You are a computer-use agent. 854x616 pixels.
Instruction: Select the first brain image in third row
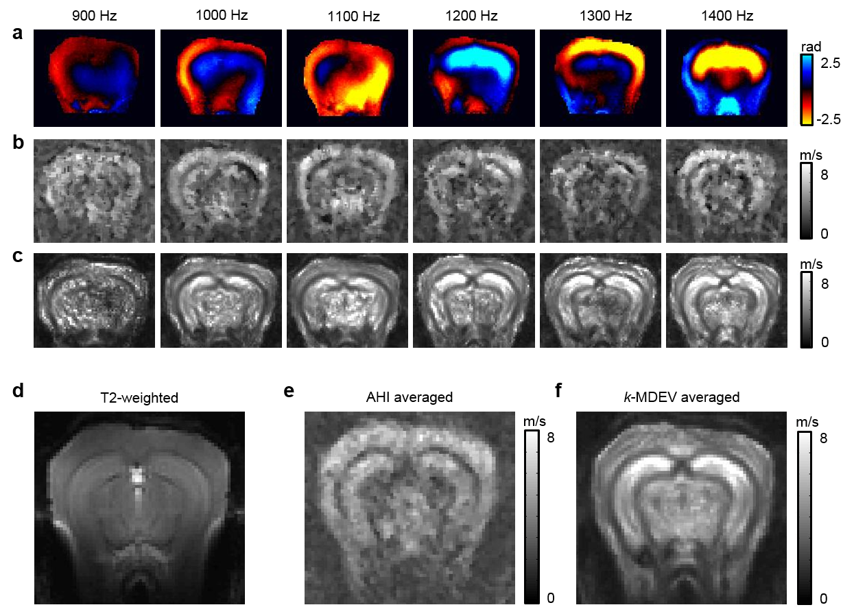(94, 300)
